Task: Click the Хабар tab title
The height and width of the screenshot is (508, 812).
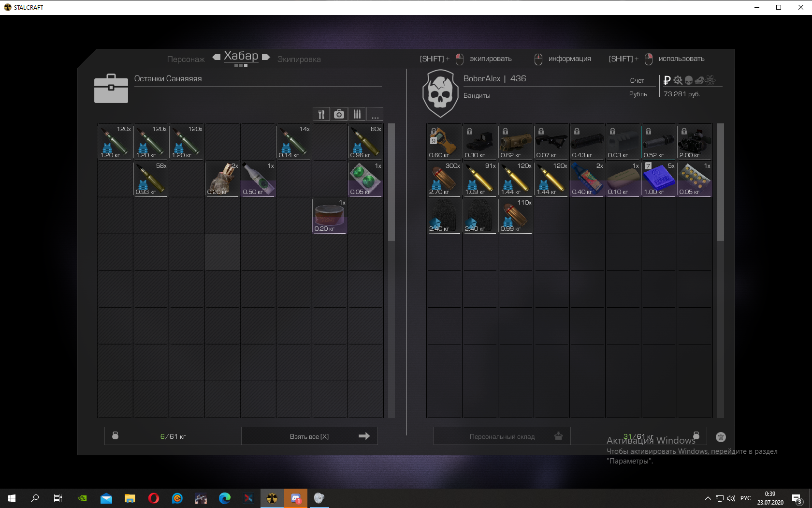Action: click(241, 56)
